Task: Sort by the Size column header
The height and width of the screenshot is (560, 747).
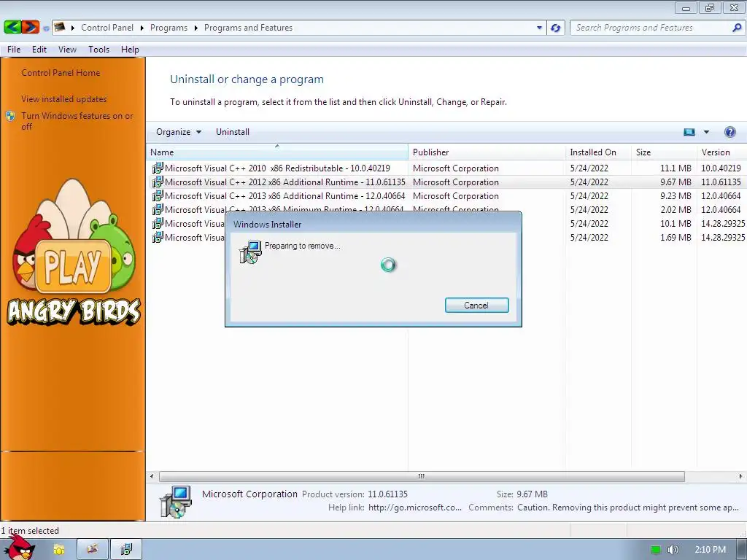Action: [664, 152]
